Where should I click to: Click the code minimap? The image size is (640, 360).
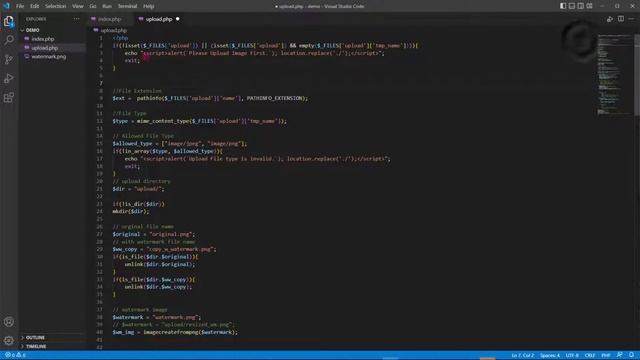tap(615, 75)
